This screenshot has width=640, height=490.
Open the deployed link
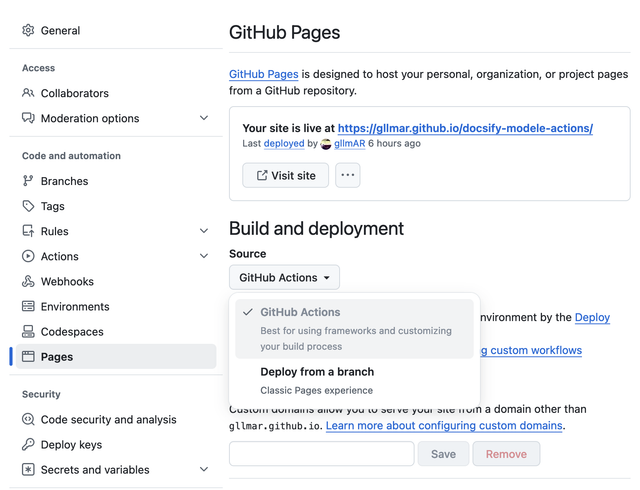[x=284, y=144]
